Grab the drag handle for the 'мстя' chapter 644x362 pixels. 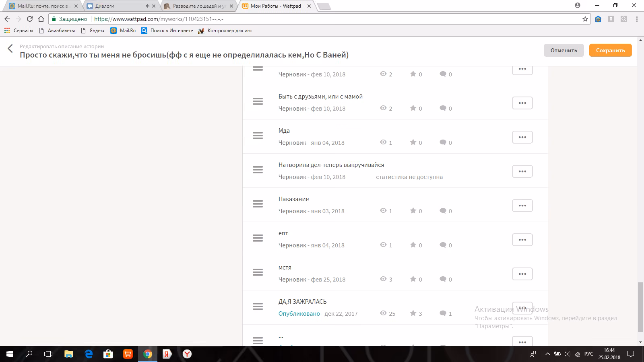point(258,272)
